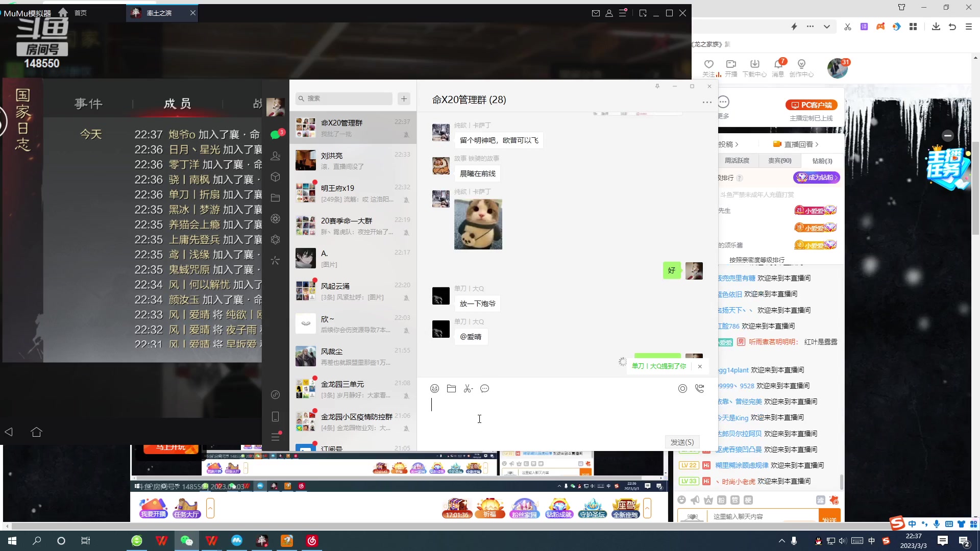Select the 钻粉(3) tab

coord(822,161)
